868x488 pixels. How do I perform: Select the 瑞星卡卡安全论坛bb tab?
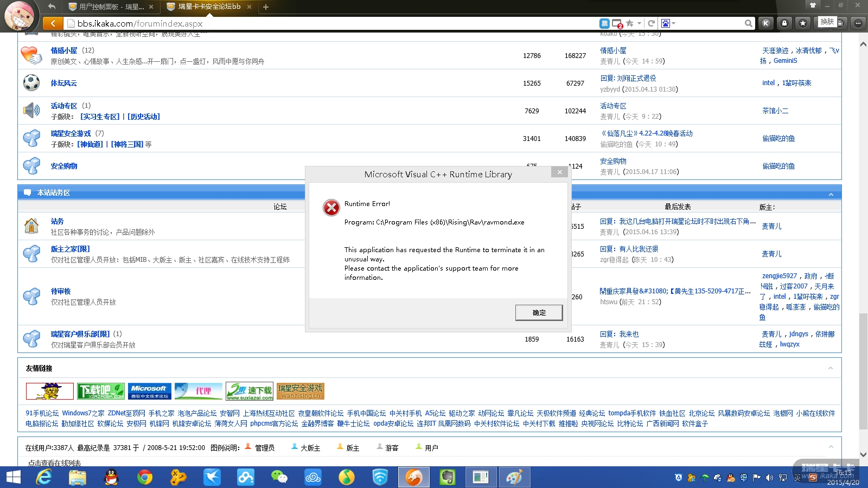click(x=209, y=7)
